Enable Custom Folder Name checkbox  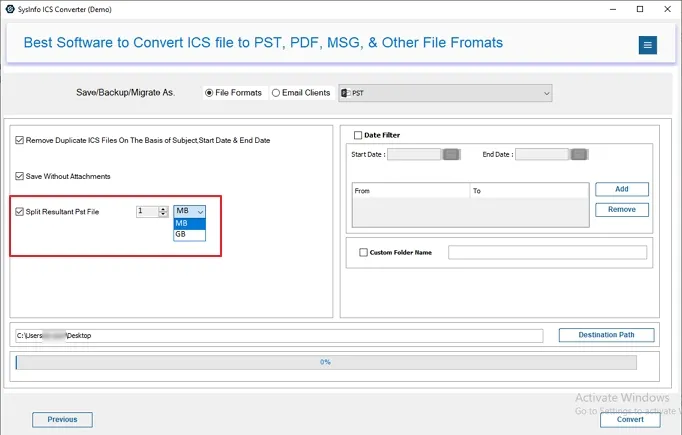pos(363,252)
